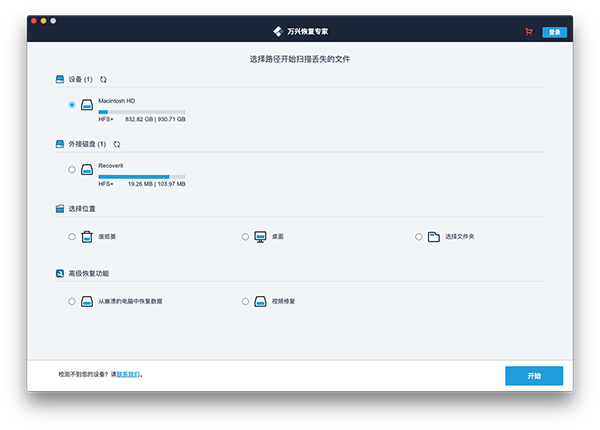
Task: Open the shopping cart icon
Action: pos(529,32)
